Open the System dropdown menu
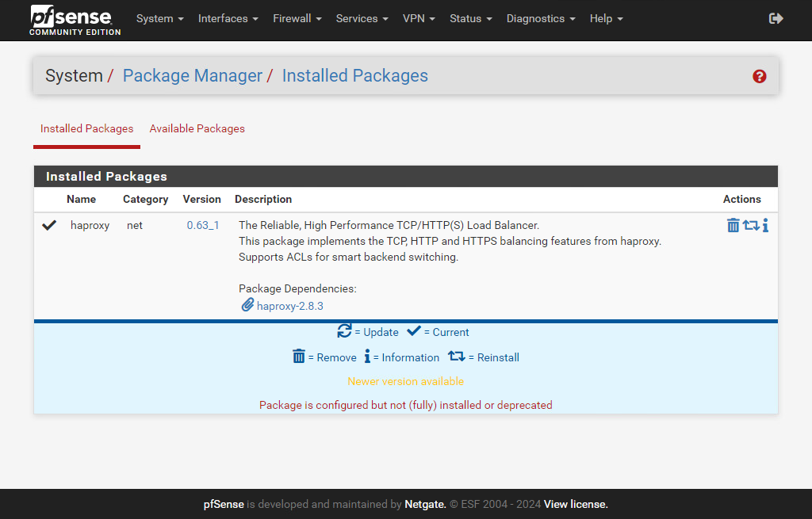Image resolution: width=812 pixels, height=519 pixels. [x=160, y=19]
